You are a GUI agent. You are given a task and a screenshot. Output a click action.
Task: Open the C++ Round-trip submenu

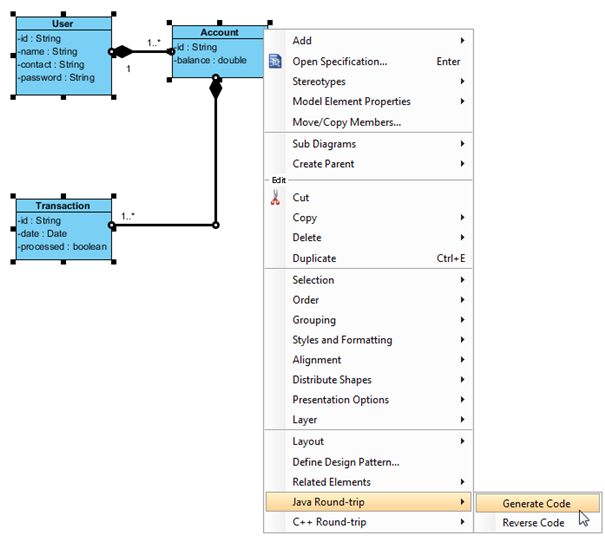368,522
